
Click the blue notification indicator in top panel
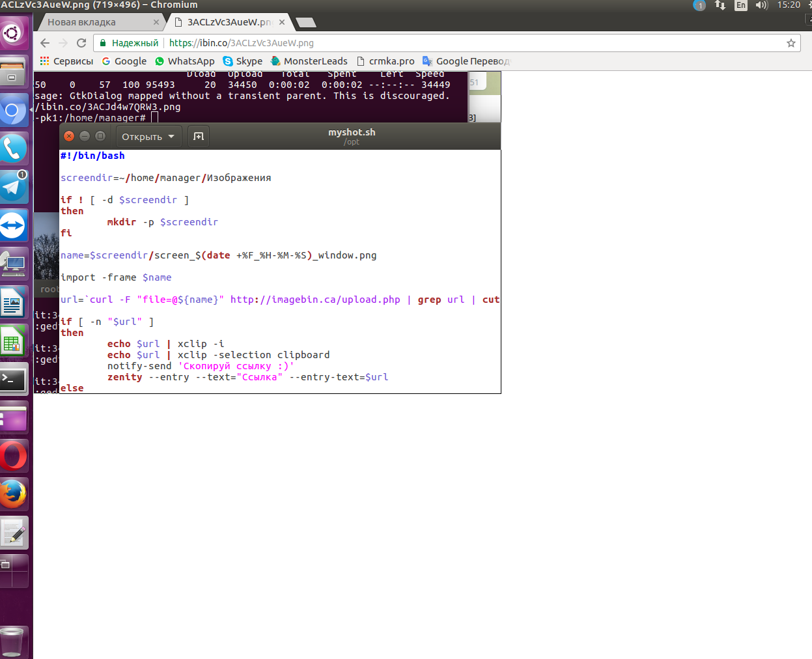point(699,5)
